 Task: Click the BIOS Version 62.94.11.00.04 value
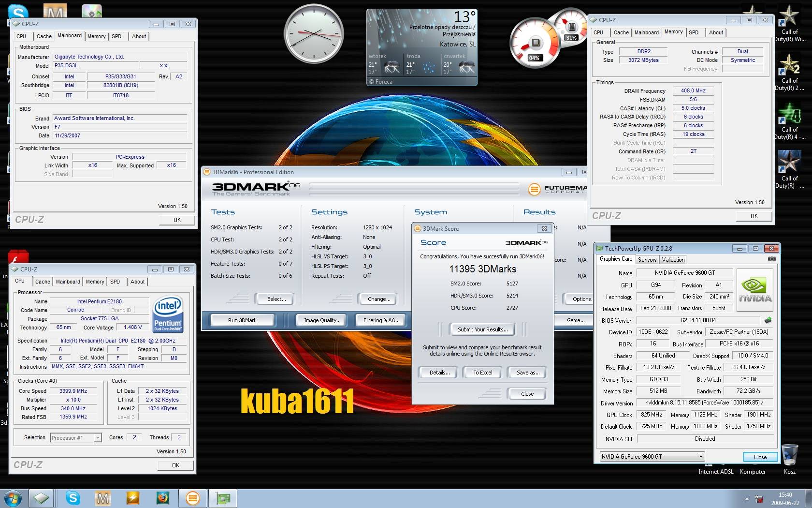(x=698, y=320)
